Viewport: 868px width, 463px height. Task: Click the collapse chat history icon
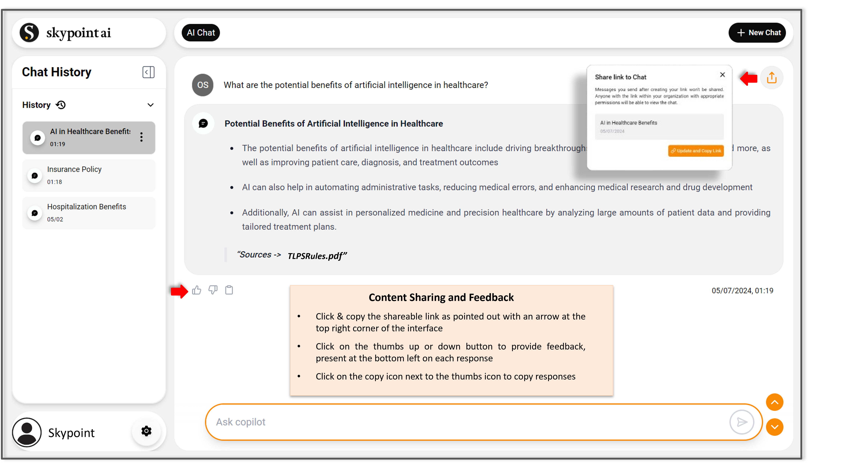pos(148,72)
